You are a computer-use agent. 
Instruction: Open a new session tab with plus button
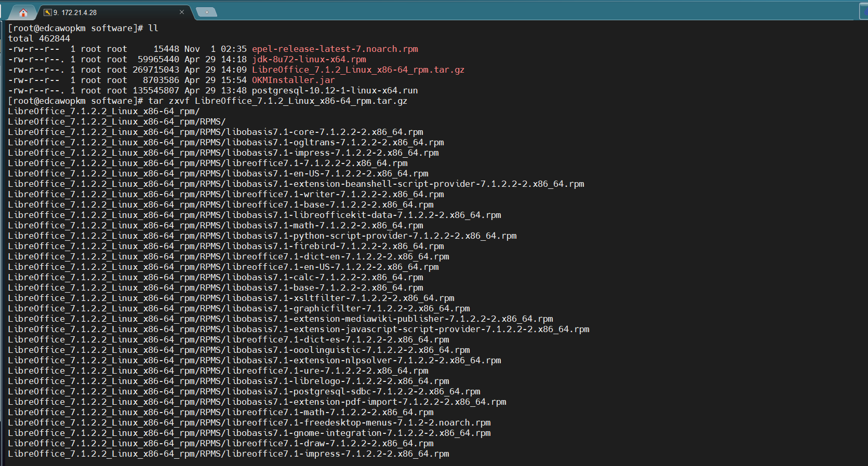[207, 12]
